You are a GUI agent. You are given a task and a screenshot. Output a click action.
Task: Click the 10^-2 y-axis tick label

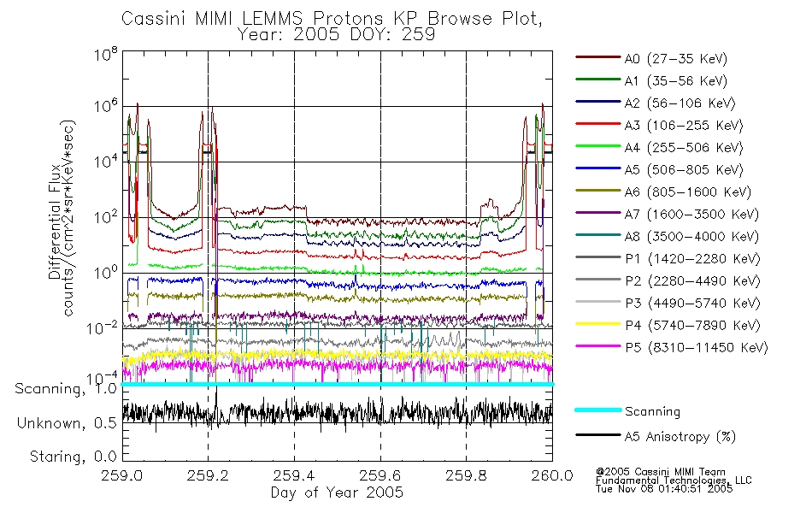(x=103, y=328)
